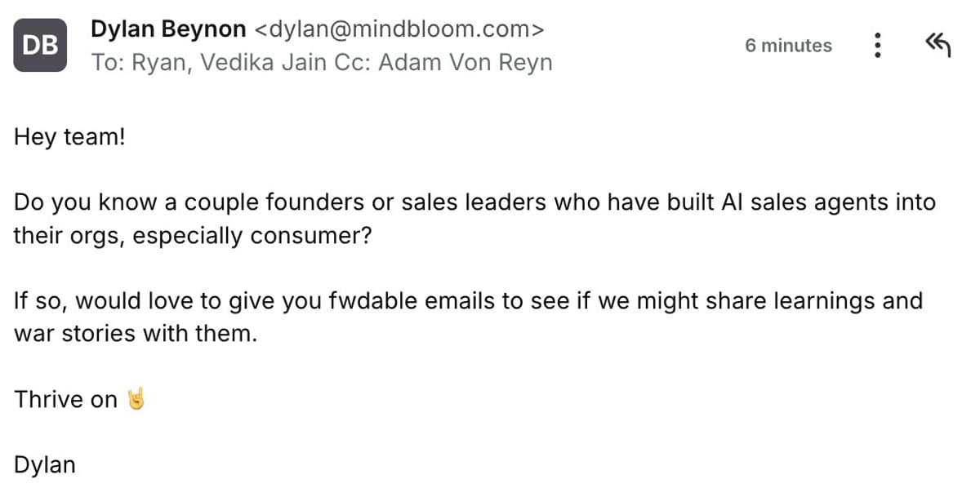Expand recipient details via To line
Image resolution: width=980 pixels, height=497 pixels.
click(x=110, y=62)
